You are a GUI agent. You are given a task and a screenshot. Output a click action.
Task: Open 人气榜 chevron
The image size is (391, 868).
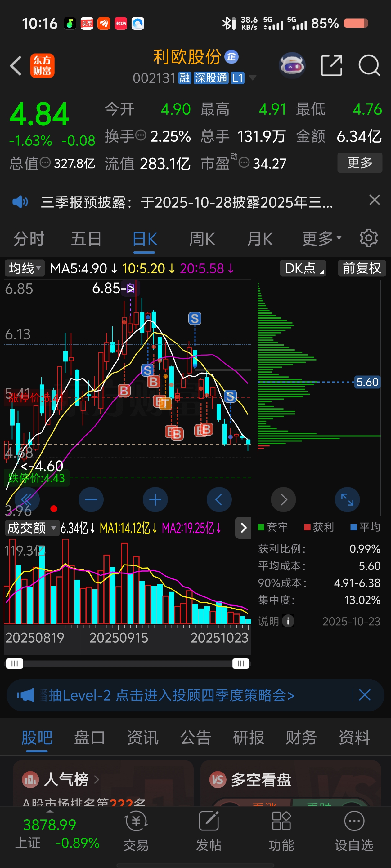click(x=97, y=779)
